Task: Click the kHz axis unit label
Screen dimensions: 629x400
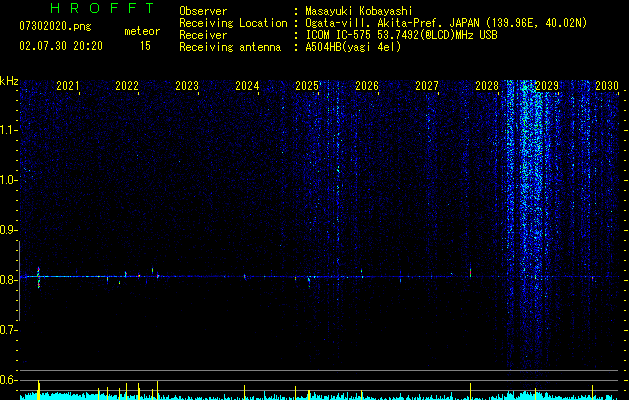Action: (9, 81)
